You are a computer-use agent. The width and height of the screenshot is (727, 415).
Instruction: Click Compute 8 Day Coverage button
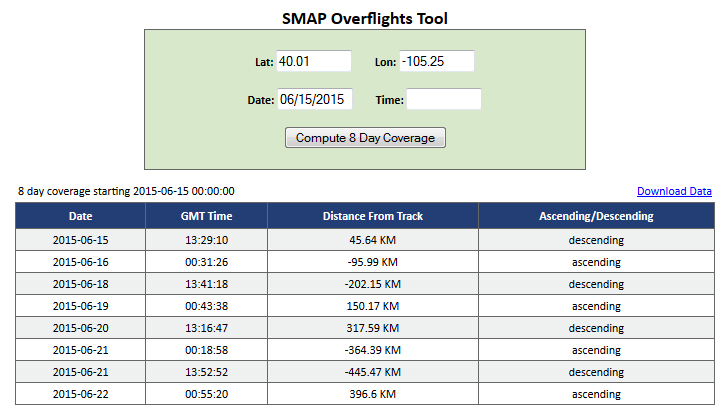coord(365,138)
